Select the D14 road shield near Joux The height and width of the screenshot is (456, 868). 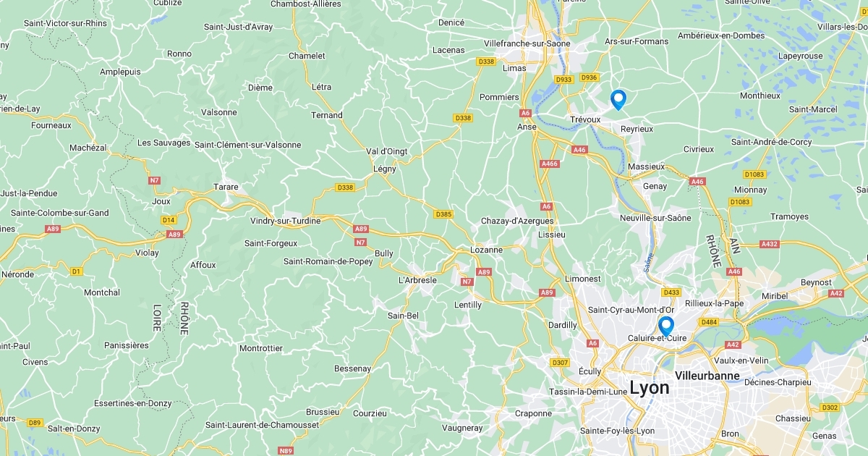[x=169, y=219]
